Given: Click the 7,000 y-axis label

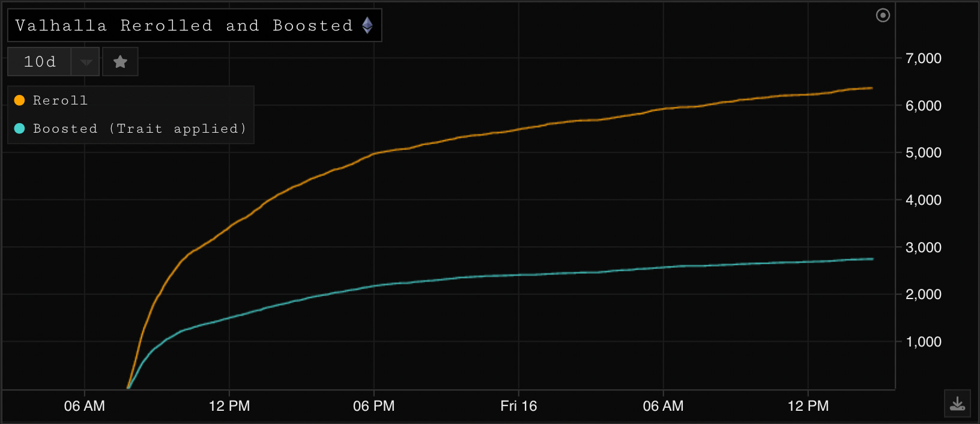Looking at the screenshot, I should pos(923,58).
